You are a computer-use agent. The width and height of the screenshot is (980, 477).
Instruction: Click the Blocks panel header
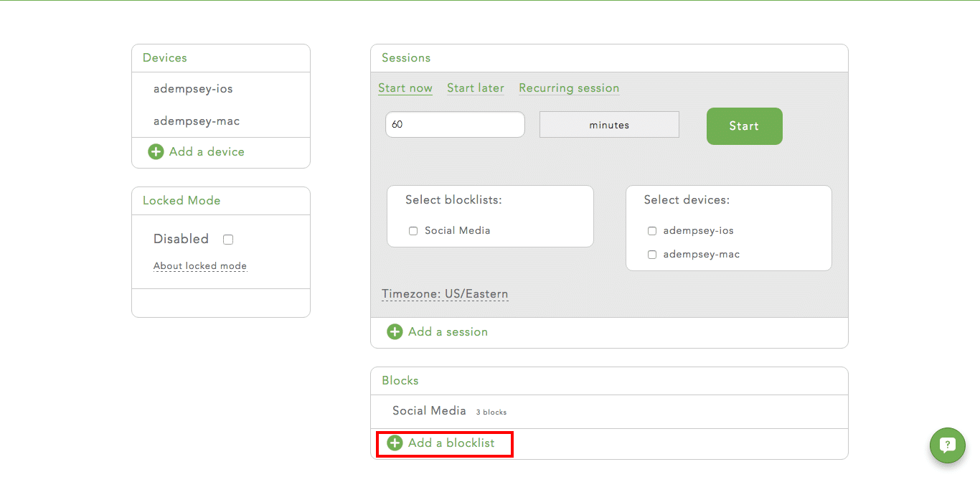(609, 381)
